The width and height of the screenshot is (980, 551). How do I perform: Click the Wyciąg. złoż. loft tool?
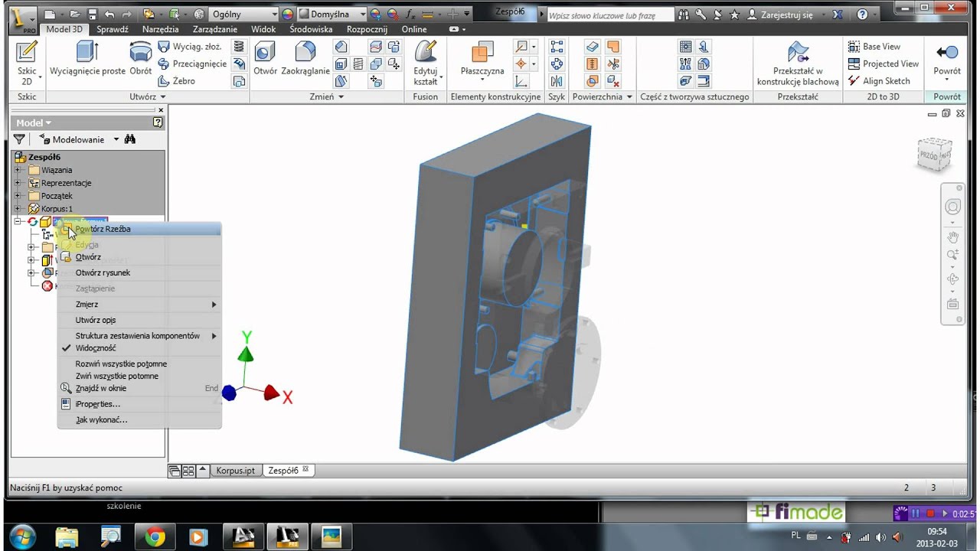190,47
